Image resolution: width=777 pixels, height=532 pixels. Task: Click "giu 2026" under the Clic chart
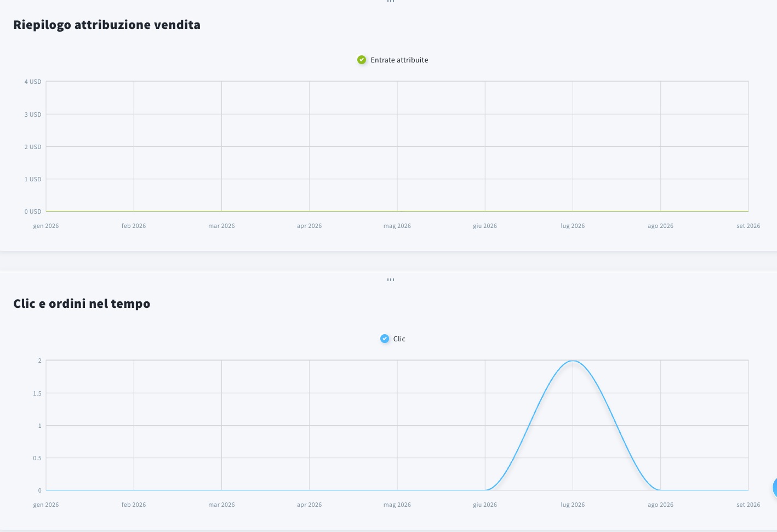tap(485, 505)
